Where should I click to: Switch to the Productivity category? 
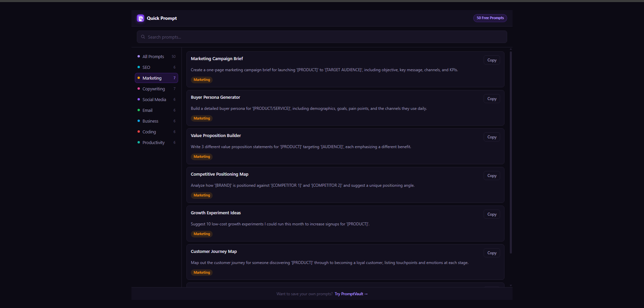156,142
